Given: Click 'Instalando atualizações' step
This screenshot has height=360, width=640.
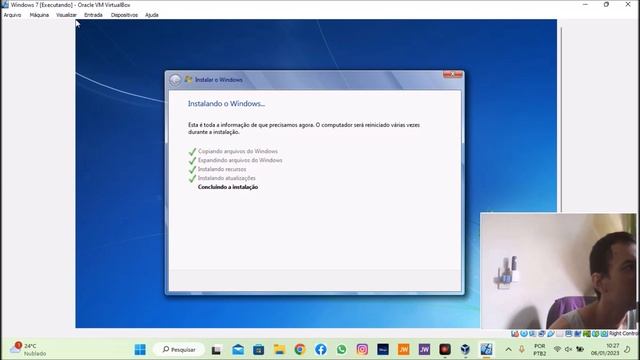Looking at the screenshot, I should [x=227, y=178].
